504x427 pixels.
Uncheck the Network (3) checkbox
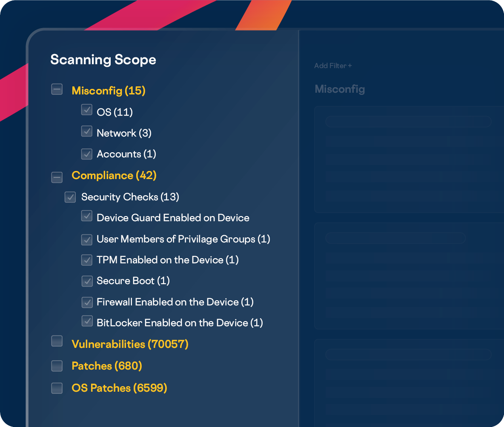(x=87, y=131)
